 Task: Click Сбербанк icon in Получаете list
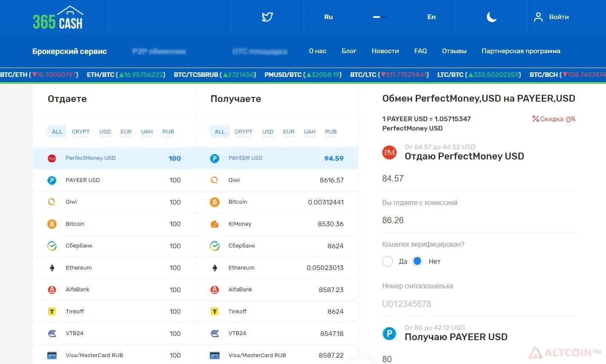(x=214, y=246)
